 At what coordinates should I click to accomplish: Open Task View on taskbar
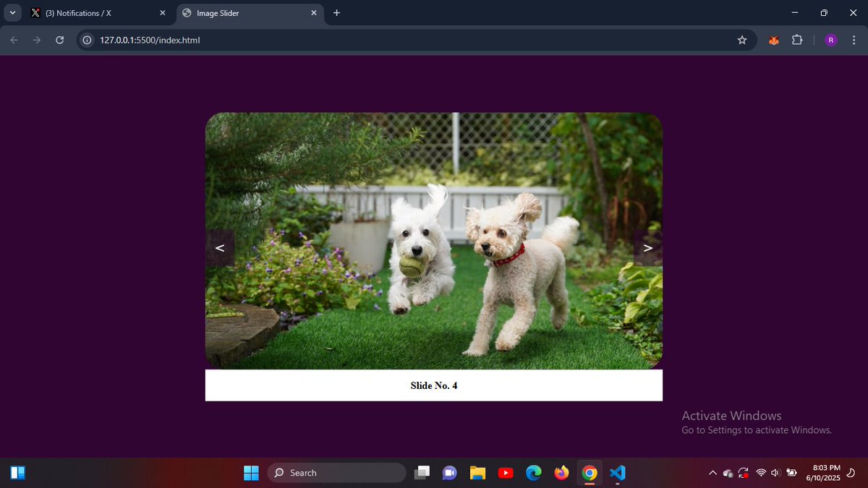422,473
